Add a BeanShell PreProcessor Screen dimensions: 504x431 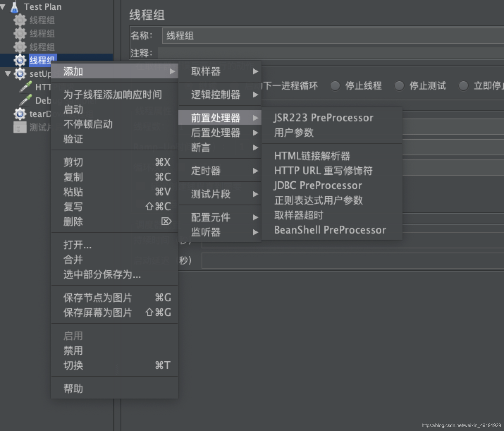[x=332, y=230]
